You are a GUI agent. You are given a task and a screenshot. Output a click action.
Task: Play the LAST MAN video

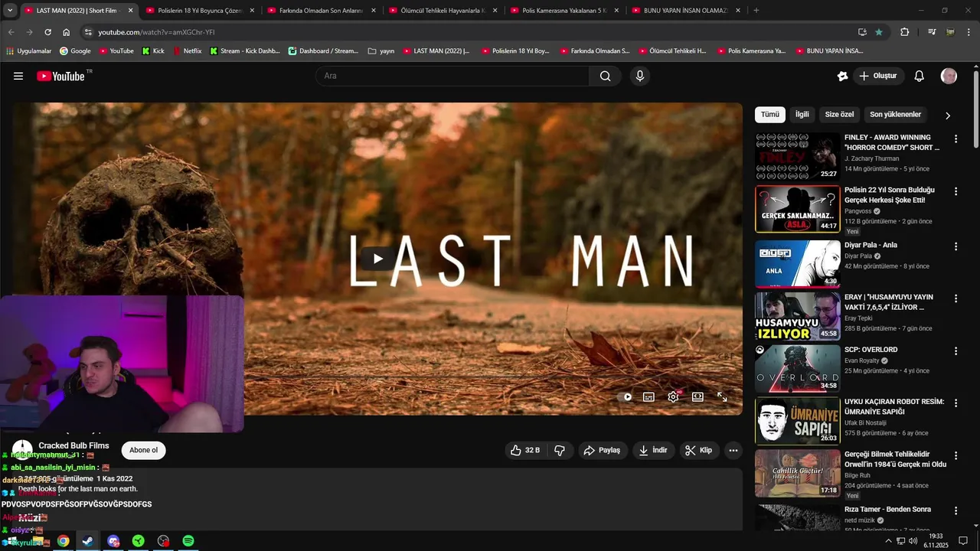377,259
